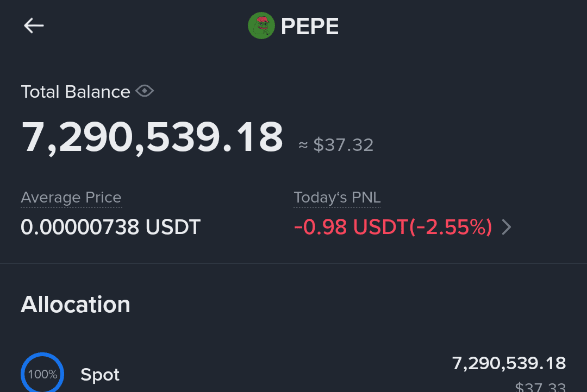Image resolution: width=587 pixels, height=392 pixels.
Task: Click the Spot balance 7,290,539.18 amount
Action: [x=509, y=363]
